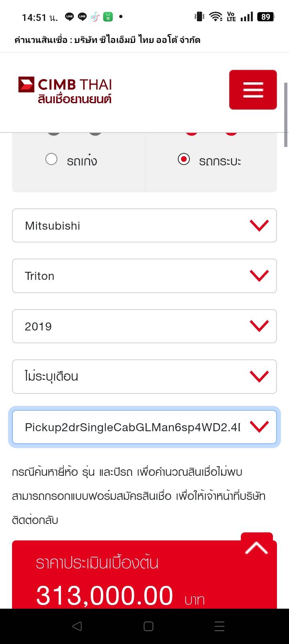
Task: Tap the battery indicator in status bar
Action: click(x=266, y=17)
